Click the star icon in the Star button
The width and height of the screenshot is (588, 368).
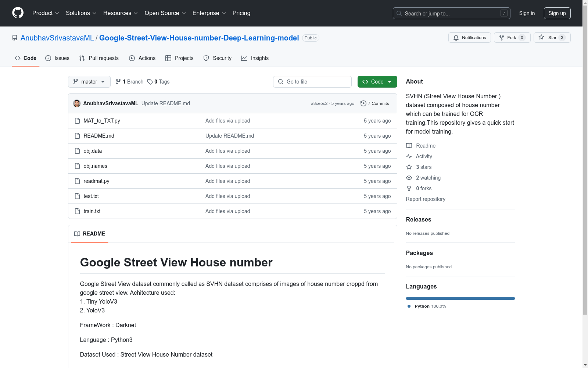(541, 37)
